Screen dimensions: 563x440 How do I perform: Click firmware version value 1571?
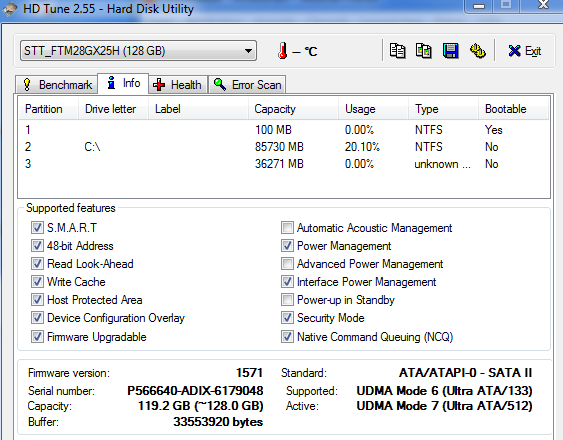pyautogui.click(x=249, y=373)
